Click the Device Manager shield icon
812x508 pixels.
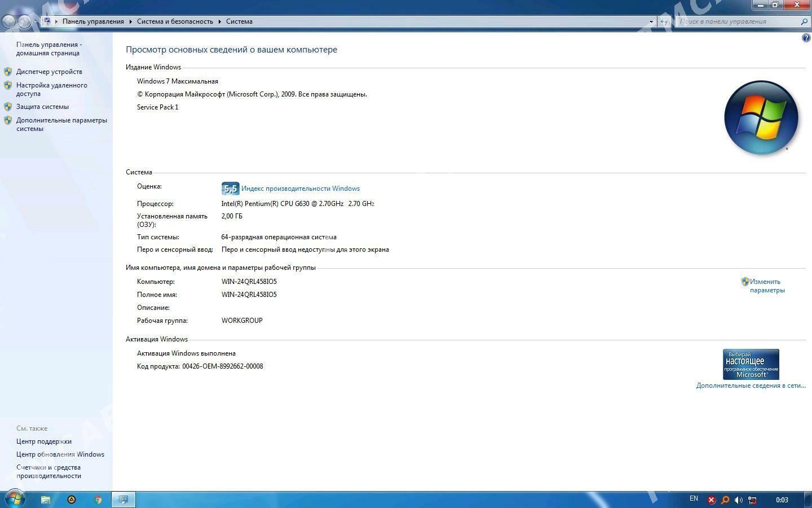8,72
